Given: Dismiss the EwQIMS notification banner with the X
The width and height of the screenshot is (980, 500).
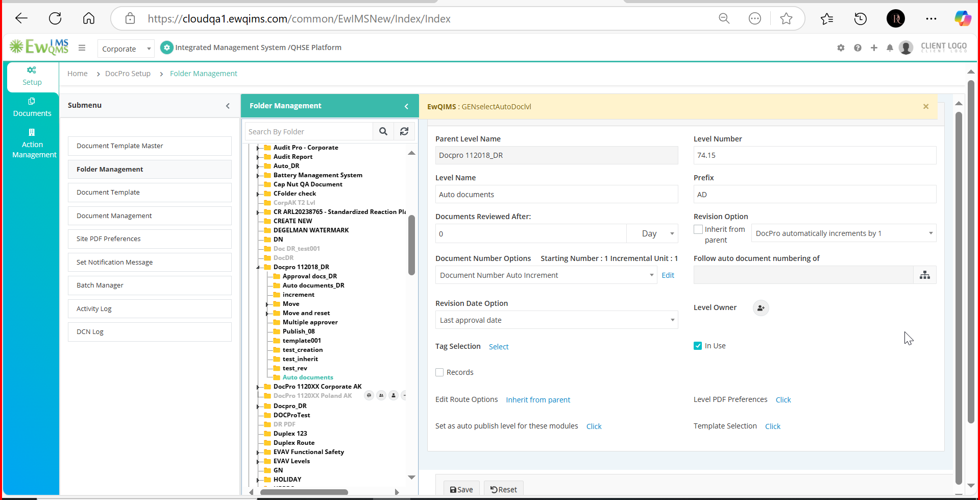Looking at the screenshot, I should click(926, 107).
